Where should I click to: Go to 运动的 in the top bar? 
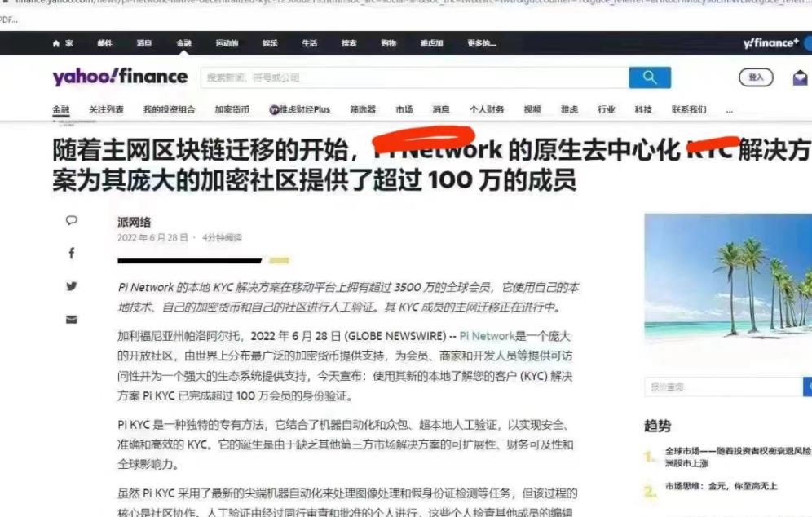coord(227,43)
